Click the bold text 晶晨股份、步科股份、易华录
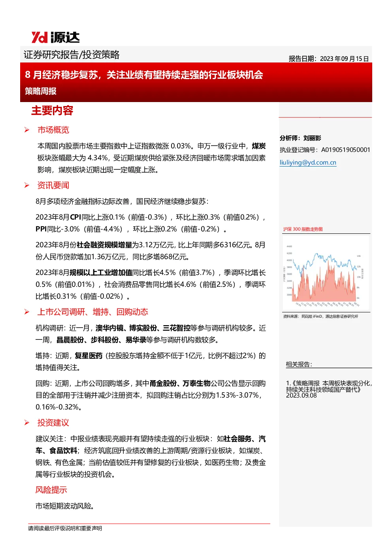 101,340
